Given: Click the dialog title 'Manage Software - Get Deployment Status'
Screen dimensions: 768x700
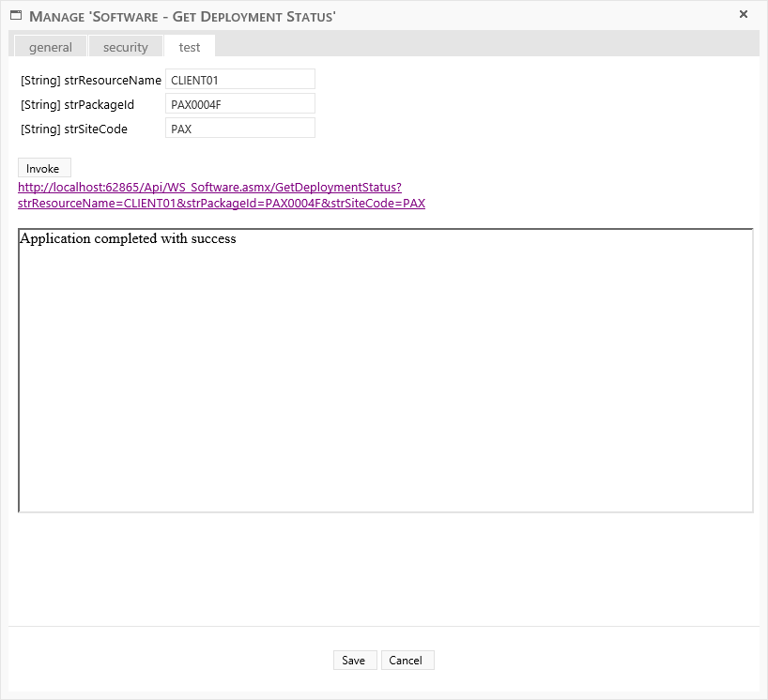Looking at the screenshot, I should [x=183, y=17].
